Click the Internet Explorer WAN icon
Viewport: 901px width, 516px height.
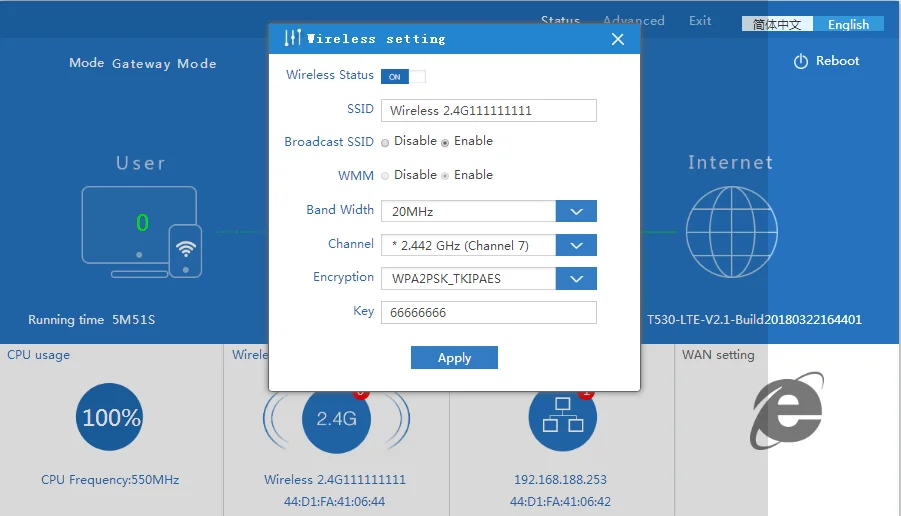[x=788, y=409]
